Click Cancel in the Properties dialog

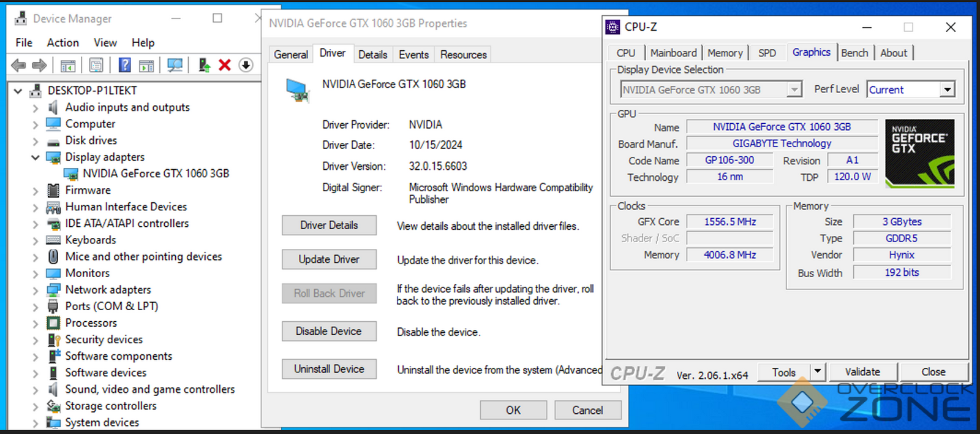pos(587,410)
